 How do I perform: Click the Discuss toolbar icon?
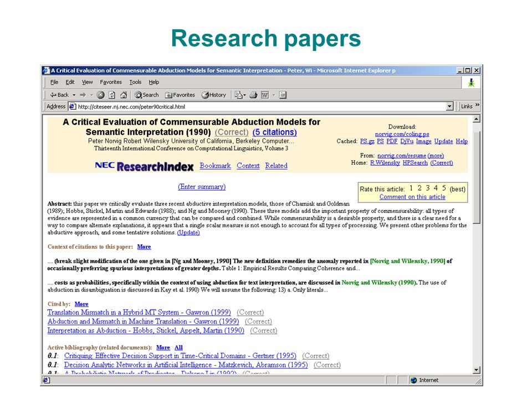pos(283,95)
